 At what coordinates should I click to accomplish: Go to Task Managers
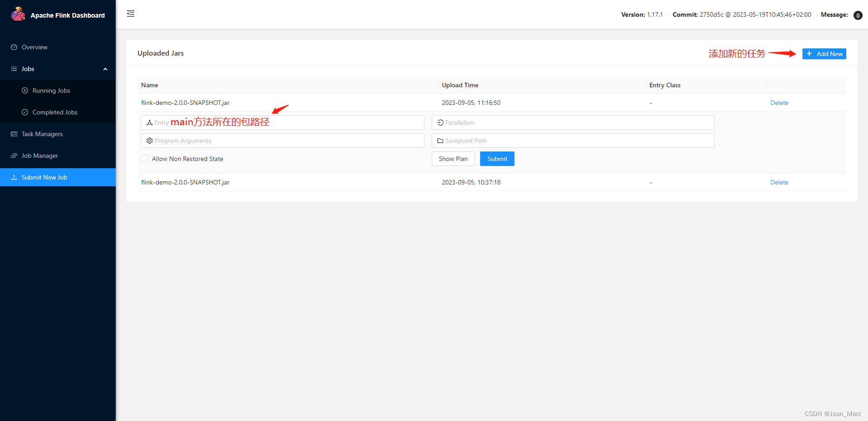coord(58,134)
